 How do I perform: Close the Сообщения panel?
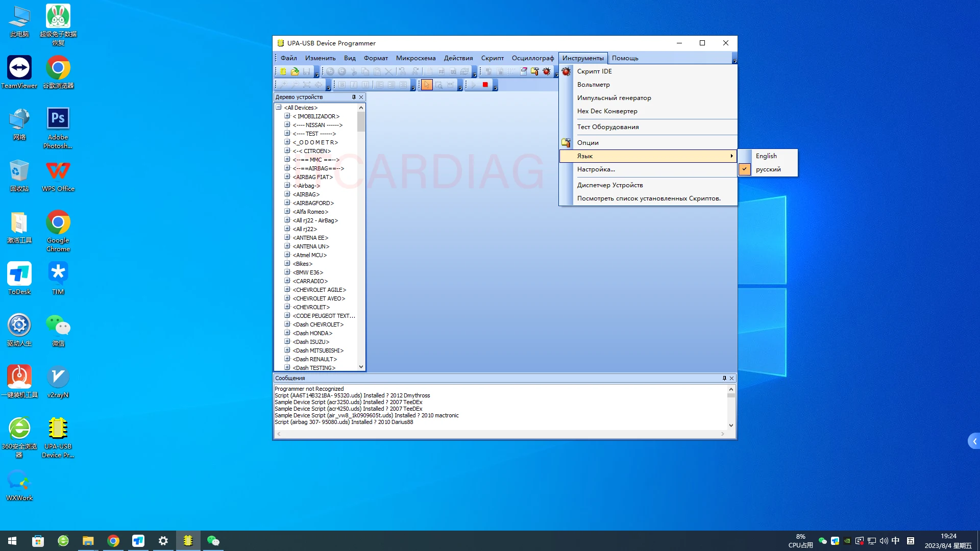(732, 378)
